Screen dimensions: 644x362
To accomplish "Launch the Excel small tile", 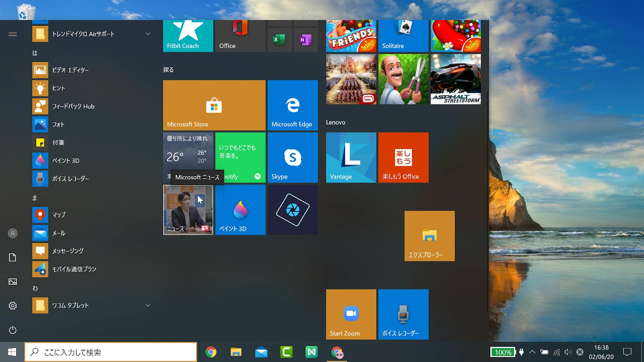I will (279, 39).
